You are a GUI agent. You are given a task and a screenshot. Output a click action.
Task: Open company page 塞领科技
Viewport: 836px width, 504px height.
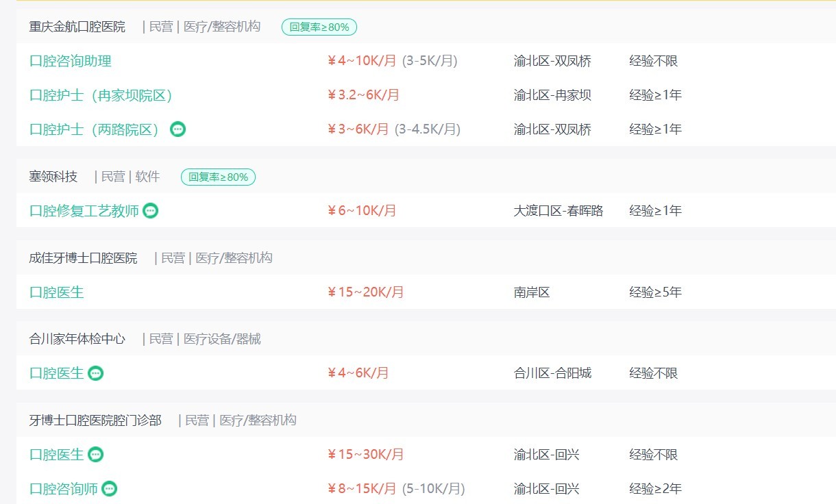tap(53, 177)
